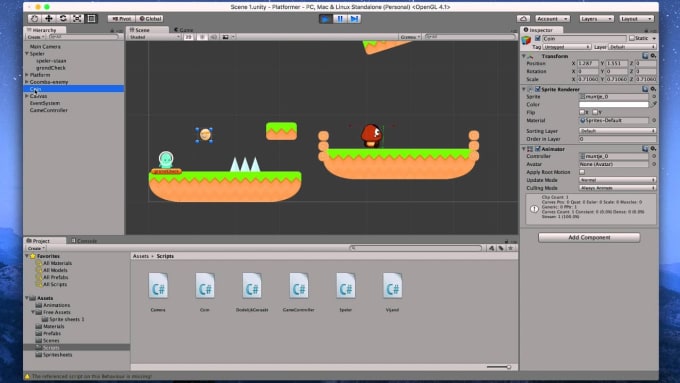This screenshot has height=383, width=680.
Task: Click the Material object picker circle
Action: click(654, 121)
